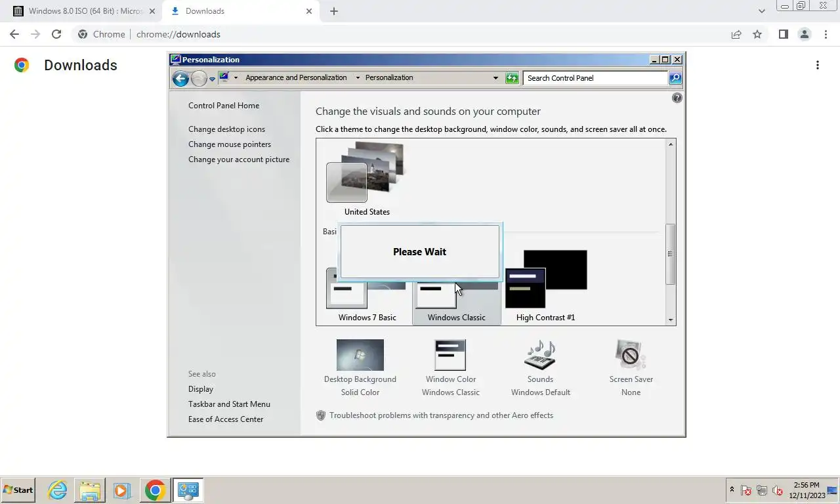
Task: Open Windows Explorer from taskbar
Action: point(90,490)
